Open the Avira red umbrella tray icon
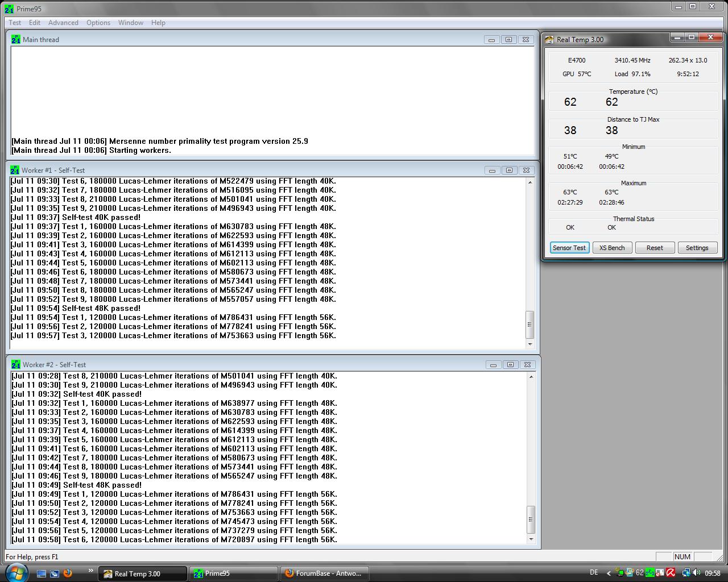This screenshot has height=582, width=728. tap(671, 573)
